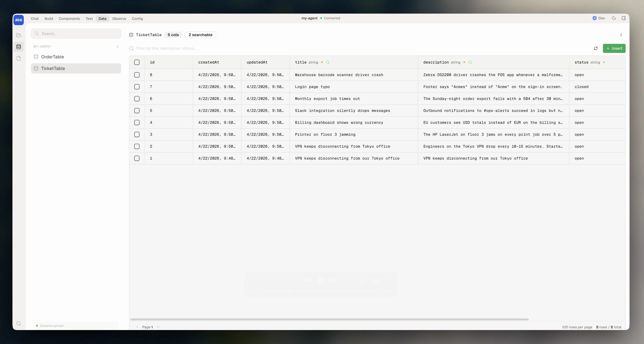
Task: Click the 8 rows / 8 total text
Action: point(609,327)
